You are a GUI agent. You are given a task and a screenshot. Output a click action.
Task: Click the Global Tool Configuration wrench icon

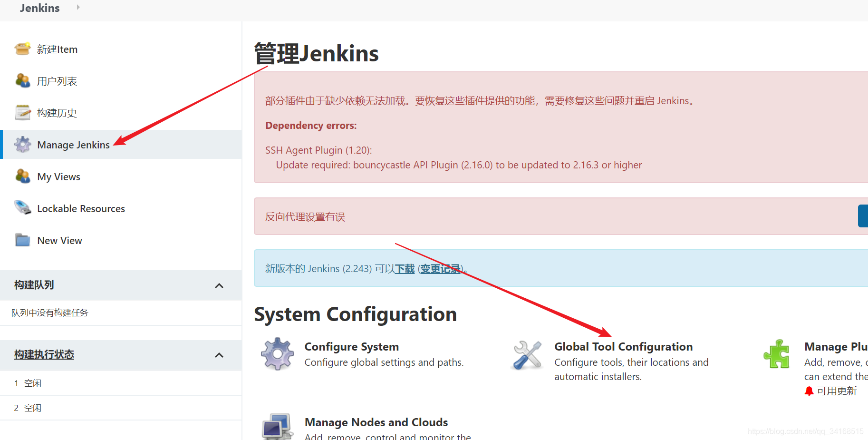[x=528, y=355]
